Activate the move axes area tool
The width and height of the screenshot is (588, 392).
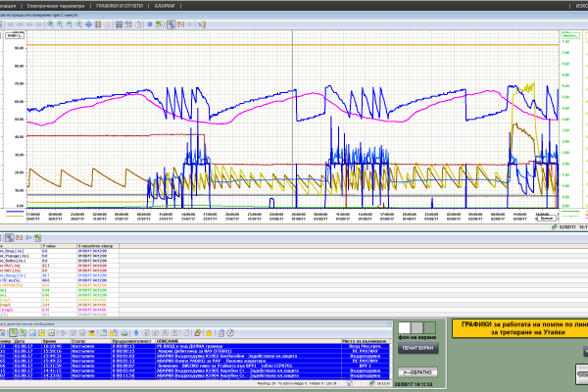(98, 24)
